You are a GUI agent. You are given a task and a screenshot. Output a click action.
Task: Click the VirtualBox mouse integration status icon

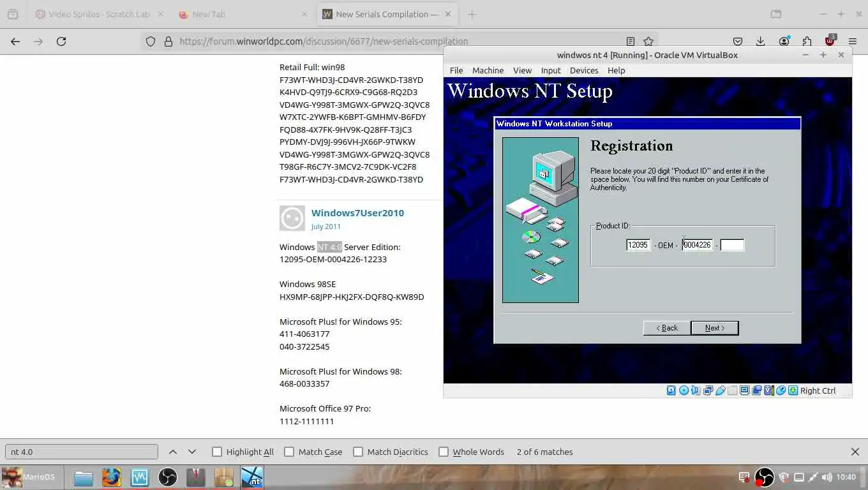point(781,390)
